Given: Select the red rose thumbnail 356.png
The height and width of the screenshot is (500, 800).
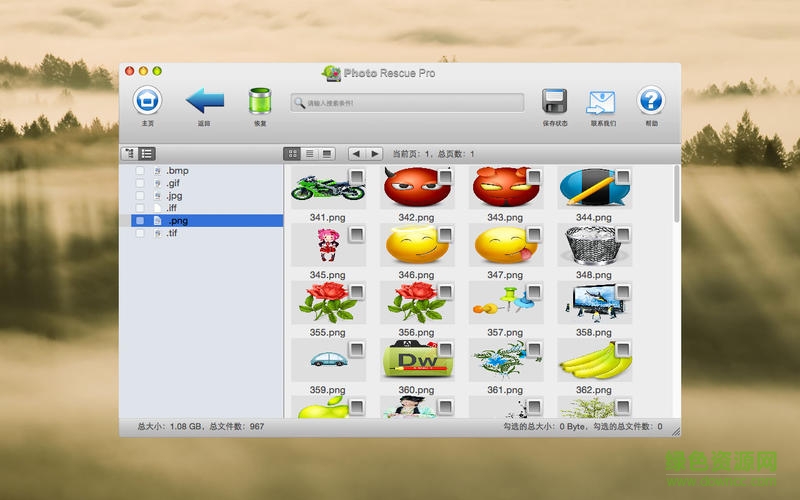Looking at the screenshot, I should pyautogui.click(x=416, y=303).
